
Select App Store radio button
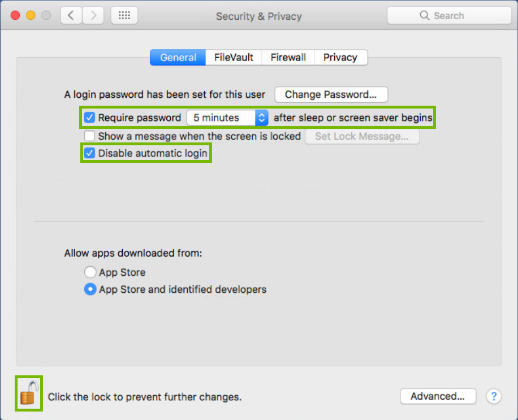click(89, 272)
